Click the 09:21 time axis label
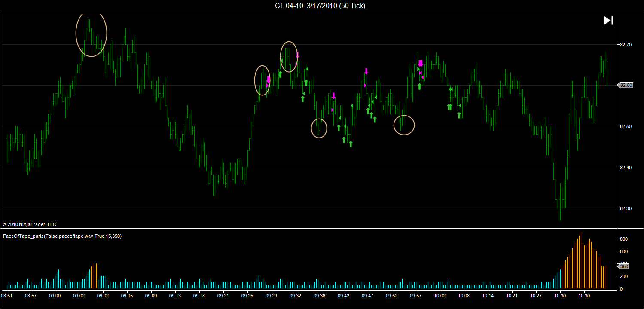The width and height of the screenshot is (644, 309). (223, 296)
